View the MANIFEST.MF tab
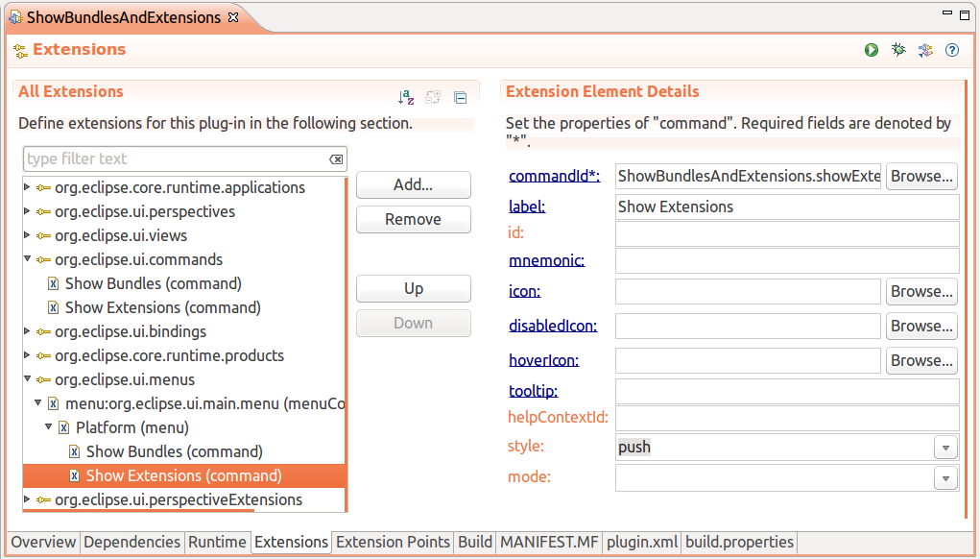 pyautogui.click(x=549, y=542)
